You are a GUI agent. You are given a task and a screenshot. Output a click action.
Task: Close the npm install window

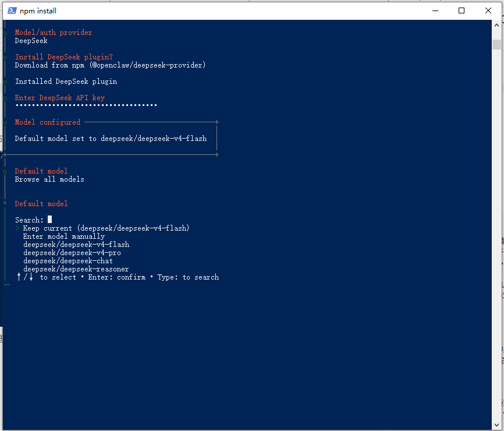[488, 10]
